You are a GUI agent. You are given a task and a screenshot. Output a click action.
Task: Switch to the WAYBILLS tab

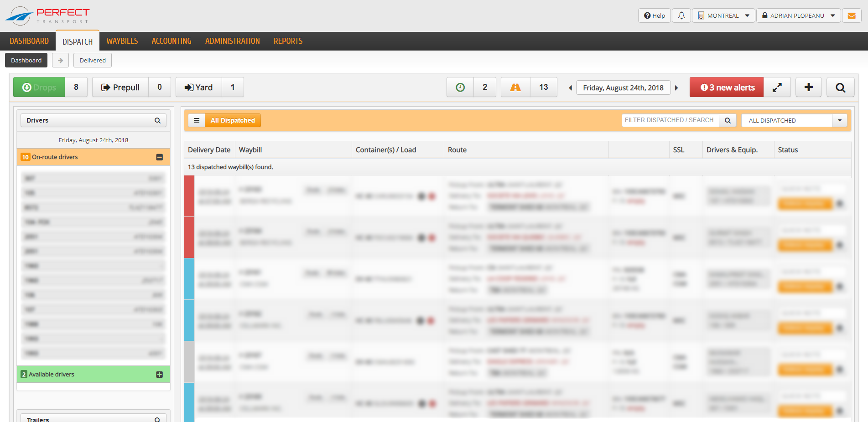point(122,41)
